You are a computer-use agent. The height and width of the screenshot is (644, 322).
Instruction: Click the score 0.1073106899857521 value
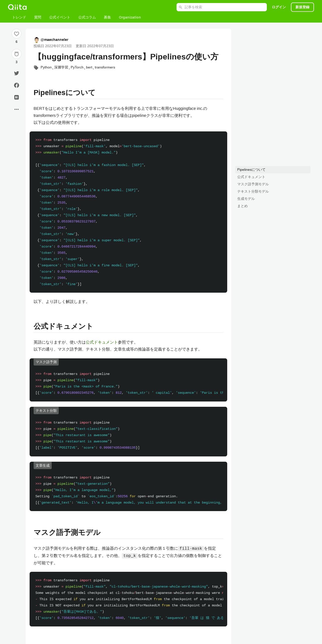pyautogui.click(x=75, y=171)
